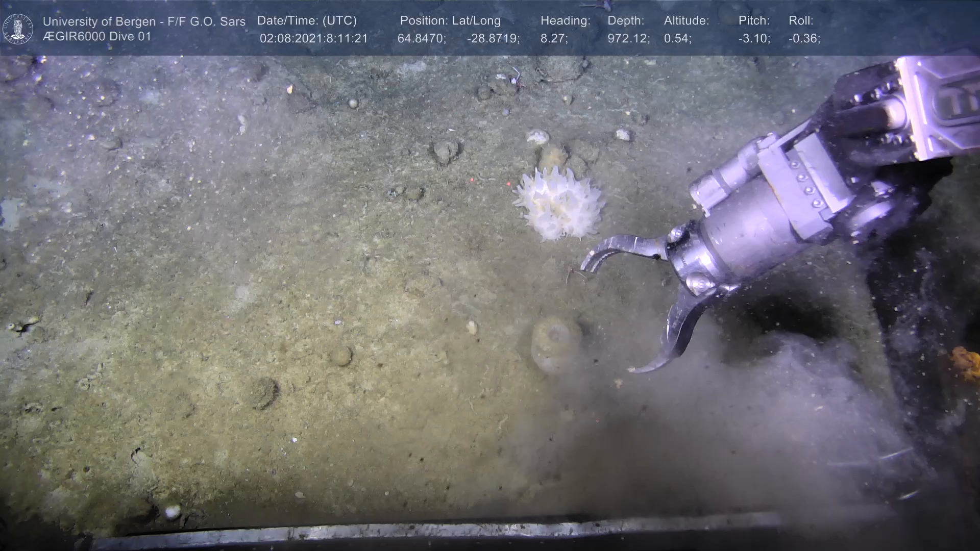
Task: Click the pitch value -3.10
Action: (x=754, y=39)
